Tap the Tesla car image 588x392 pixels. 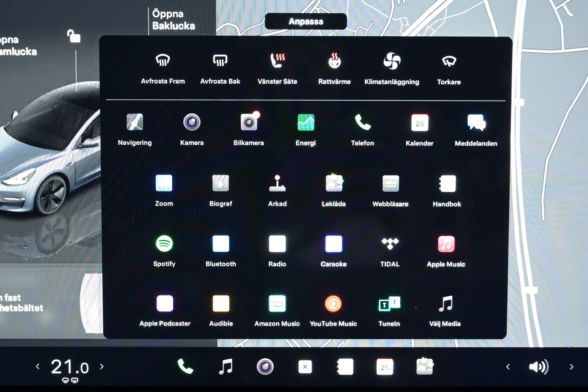(50, 147)
